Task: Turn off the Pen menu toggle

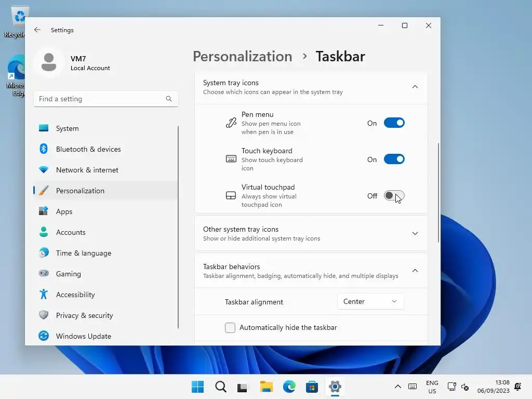Action: coord(394,123)
